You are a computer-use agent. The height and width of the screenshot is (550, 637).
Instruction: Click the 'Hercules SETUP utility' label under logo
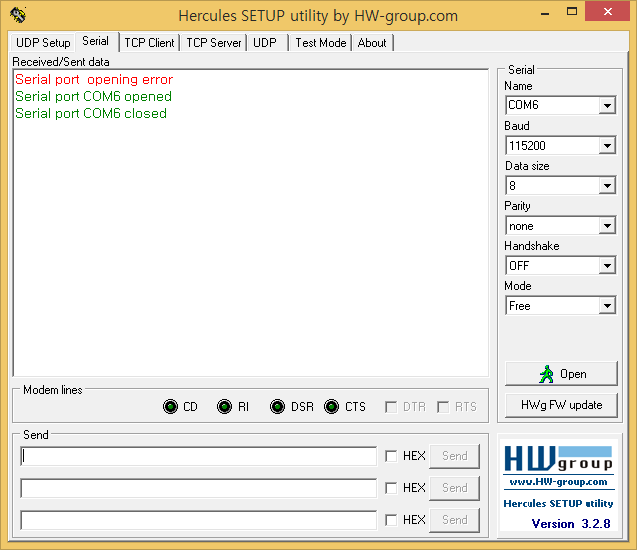point(558,504)
